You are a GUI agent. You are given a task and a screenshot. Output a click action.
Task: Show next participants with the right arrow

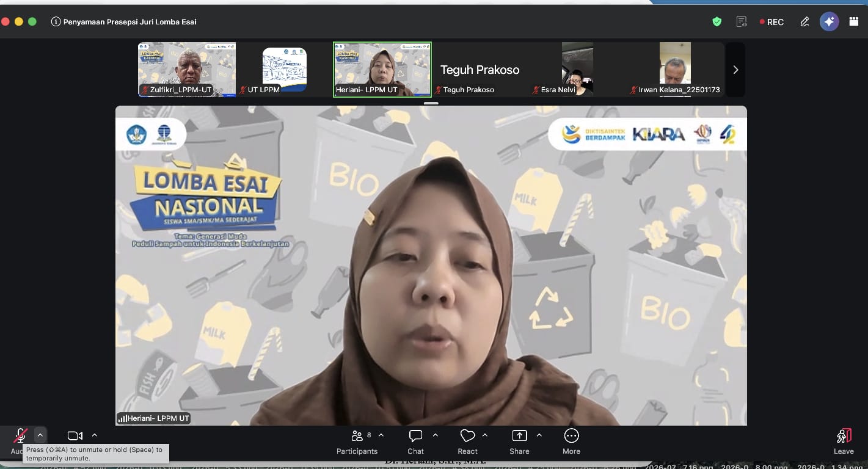point(735,70)
